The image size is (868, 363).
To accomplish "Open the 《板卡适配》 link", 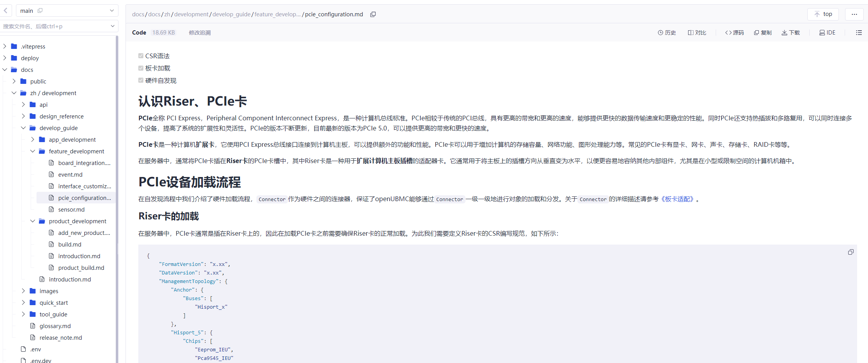I will click(678, 199).
